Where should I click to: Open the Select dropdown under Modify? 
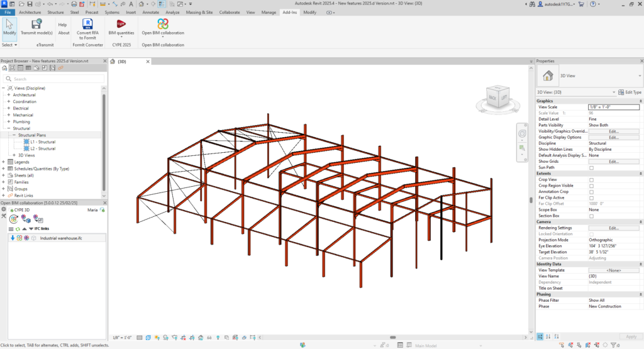pyautogui.click(x=9, y=45)
